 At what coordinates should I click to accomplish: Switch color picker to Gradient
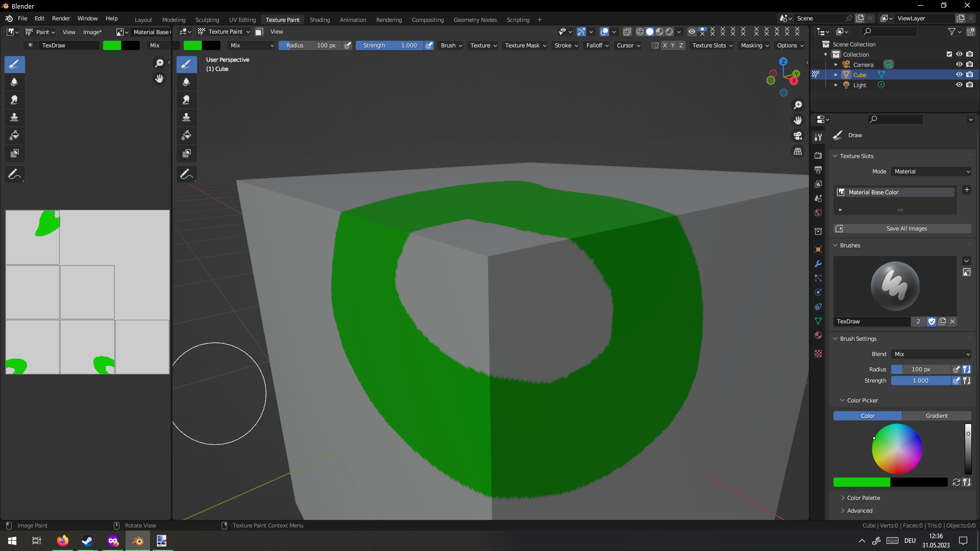point(937,416)
